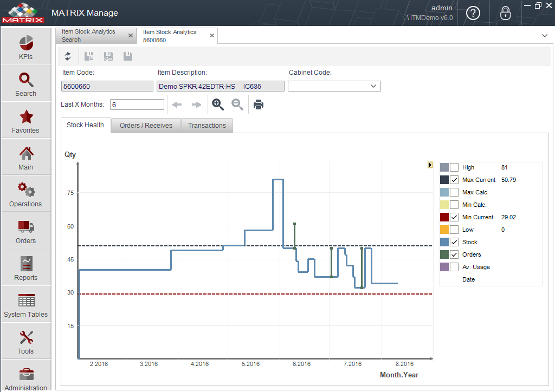The height and width of the screenshot is (392, 555).
Task: Open the Reports sidebar icon
Action: click(26, 263)
